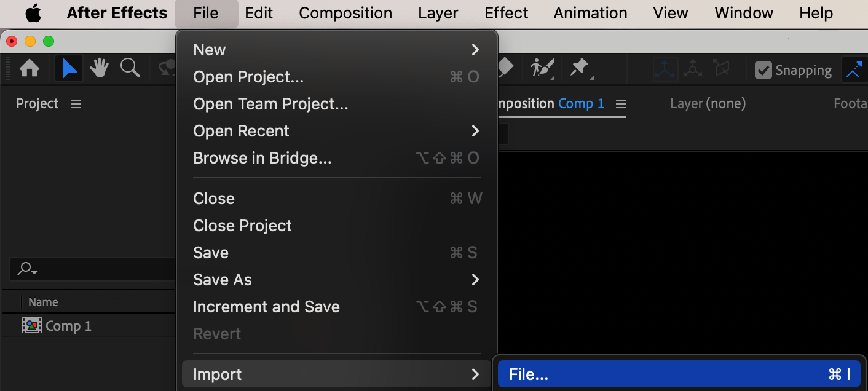Select the Selection arrow tool

69,69
